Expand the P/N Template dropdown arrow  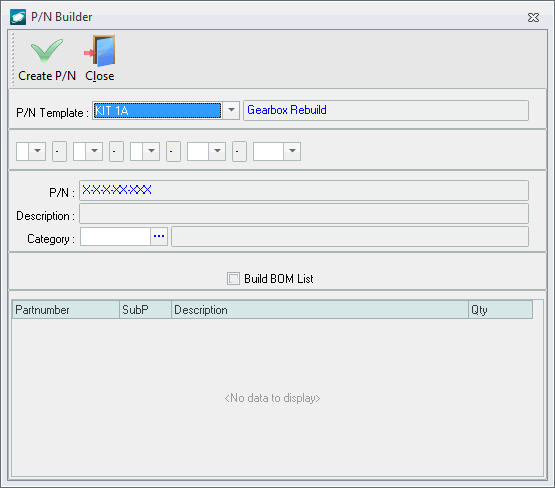(x=231, y=110)
